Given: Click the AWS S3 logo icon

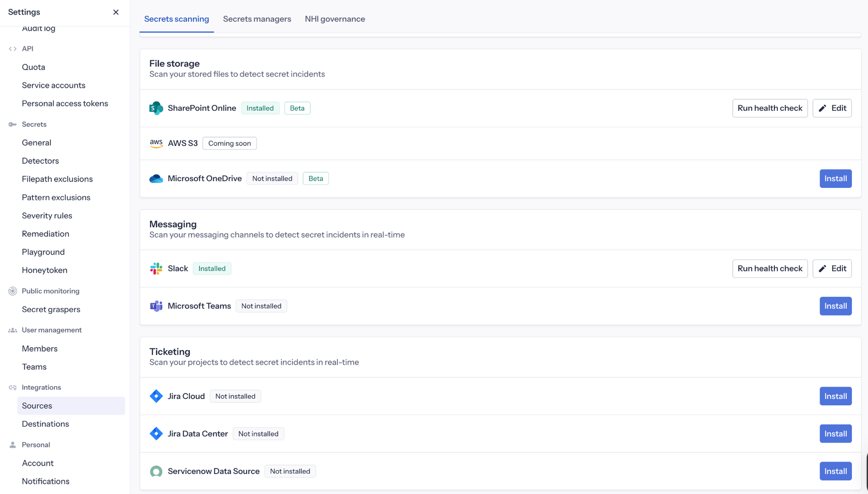Looking at the screenshot, I should 156,143.
